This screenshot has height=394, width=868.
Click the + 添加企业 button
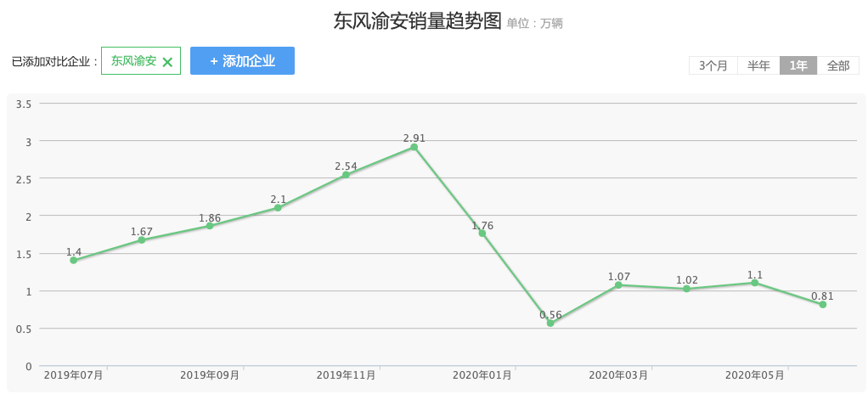pos(242,61)
